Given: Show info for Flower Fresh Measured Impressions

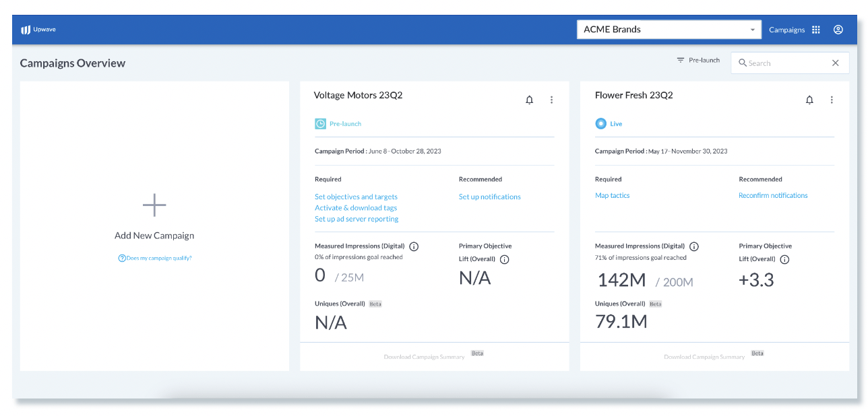Looking at the screenshot, I should tap(694, 246).
